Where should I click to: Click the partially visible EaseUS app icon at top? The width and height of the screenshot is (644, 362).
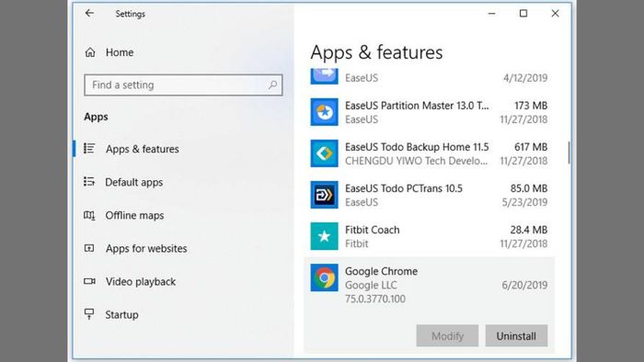(x=324, y=76)
